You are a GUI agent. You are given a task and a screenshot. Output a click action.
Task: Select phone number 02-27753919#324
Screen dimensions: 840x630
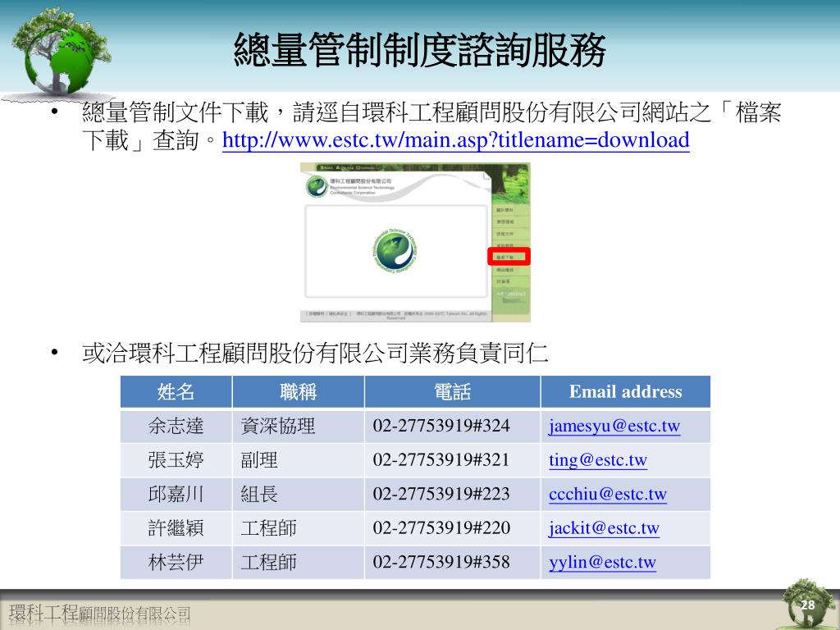[x=441, y=426]
